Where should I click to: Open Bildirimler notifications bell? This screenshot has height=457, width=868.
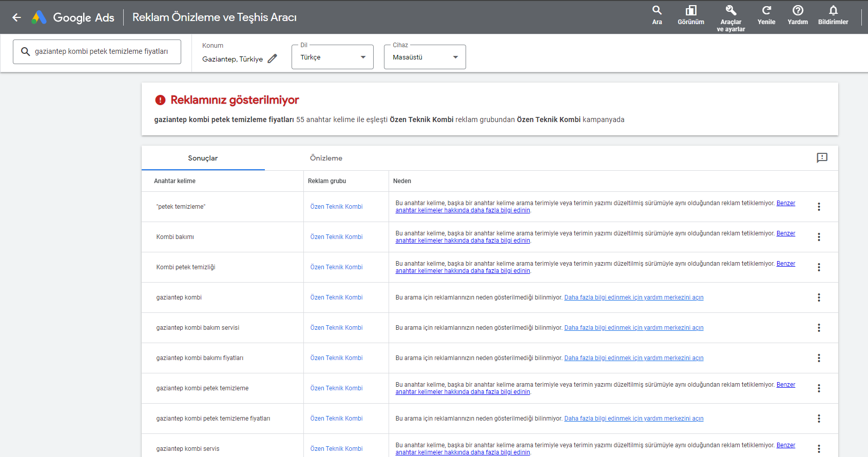pos(833,15)
